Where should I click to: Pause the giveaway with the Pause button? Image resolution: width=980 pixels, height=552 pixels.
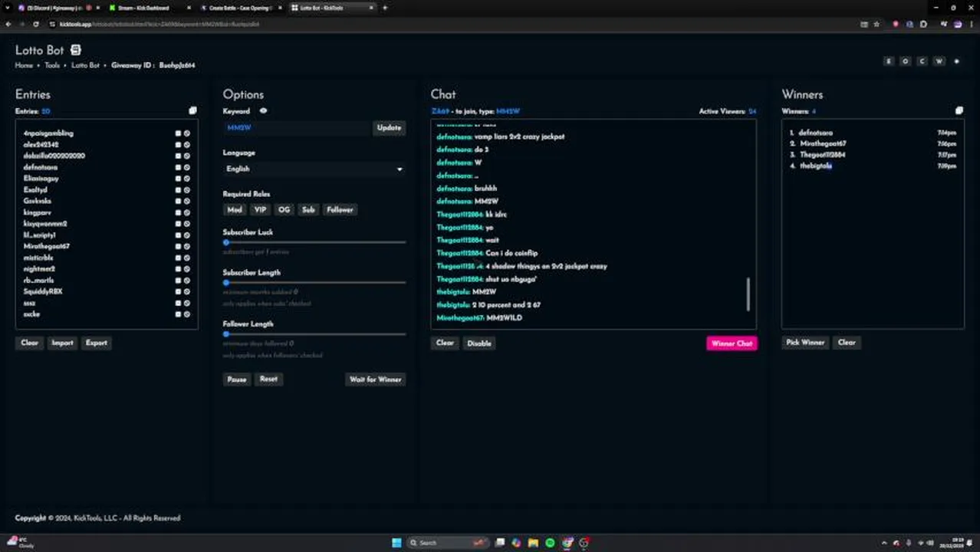(x=237, y=379)
